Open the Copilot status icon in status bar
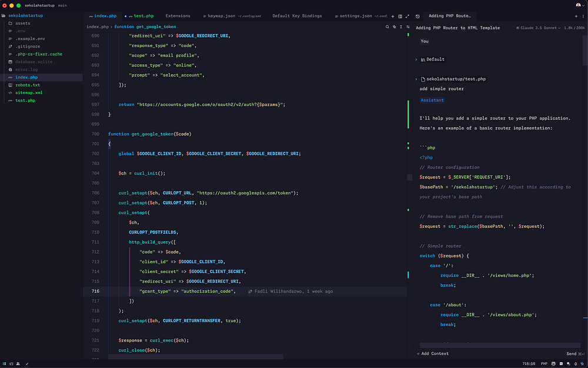The image size is (588, 368). (553, 363)
